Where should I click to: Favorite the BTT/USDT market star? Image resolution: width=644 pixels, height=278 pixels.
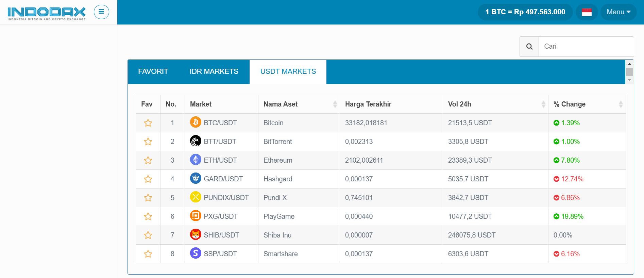[148, 142]
